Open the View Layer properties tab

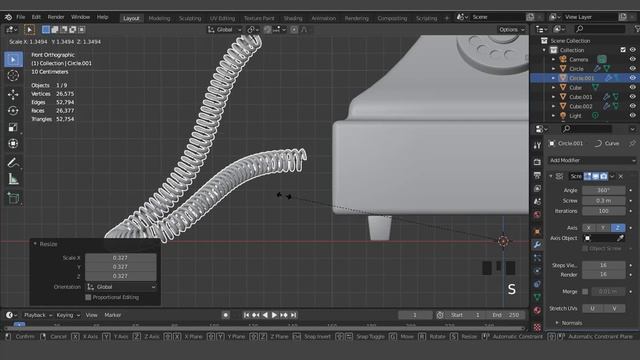537,188
